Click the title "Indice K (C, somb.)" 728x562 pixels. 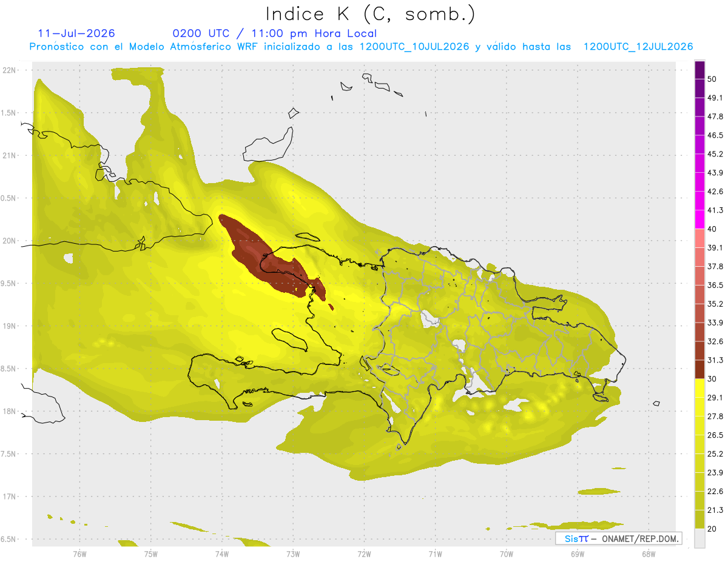click(x=370, y=14)
